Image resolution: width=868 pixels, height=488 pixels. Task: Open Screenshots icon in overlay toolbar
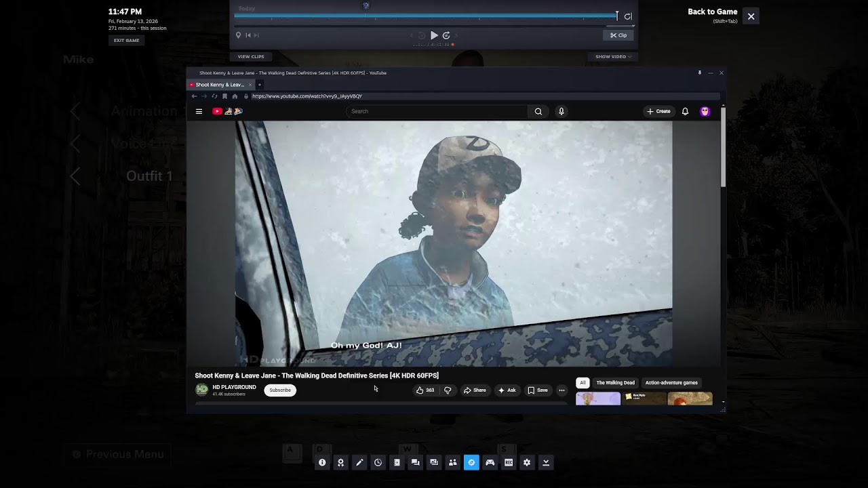434,462
